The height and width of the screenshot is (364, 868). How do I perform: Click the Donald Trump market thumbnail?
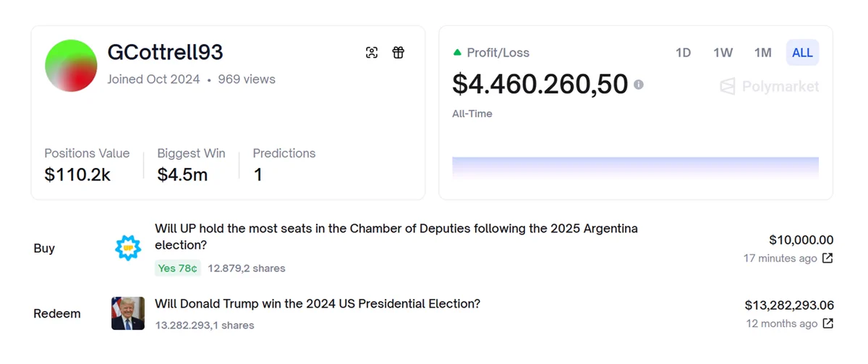point(128,313)
